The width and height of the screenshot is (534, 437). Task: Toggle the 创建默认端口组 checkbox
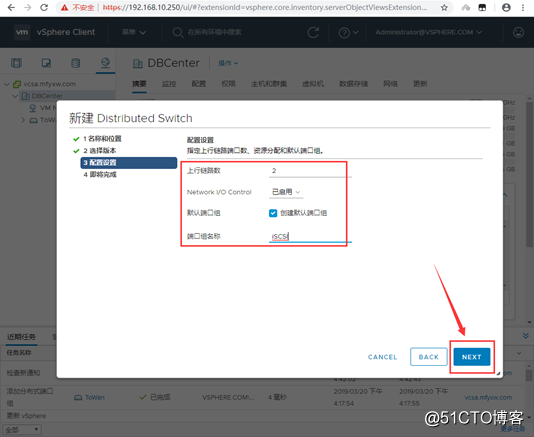tap(273, 213)
